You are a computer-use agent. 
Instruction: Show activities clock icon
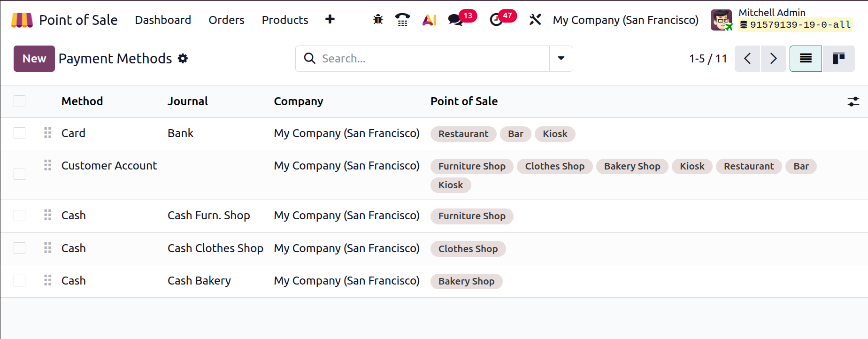(x=496, y=20)
